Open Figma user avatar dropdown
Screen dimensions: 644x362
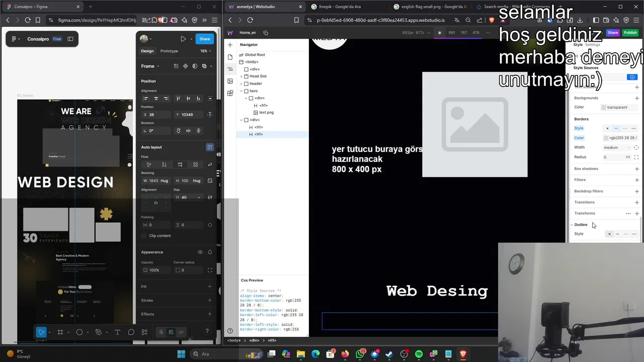coord(146,39)
